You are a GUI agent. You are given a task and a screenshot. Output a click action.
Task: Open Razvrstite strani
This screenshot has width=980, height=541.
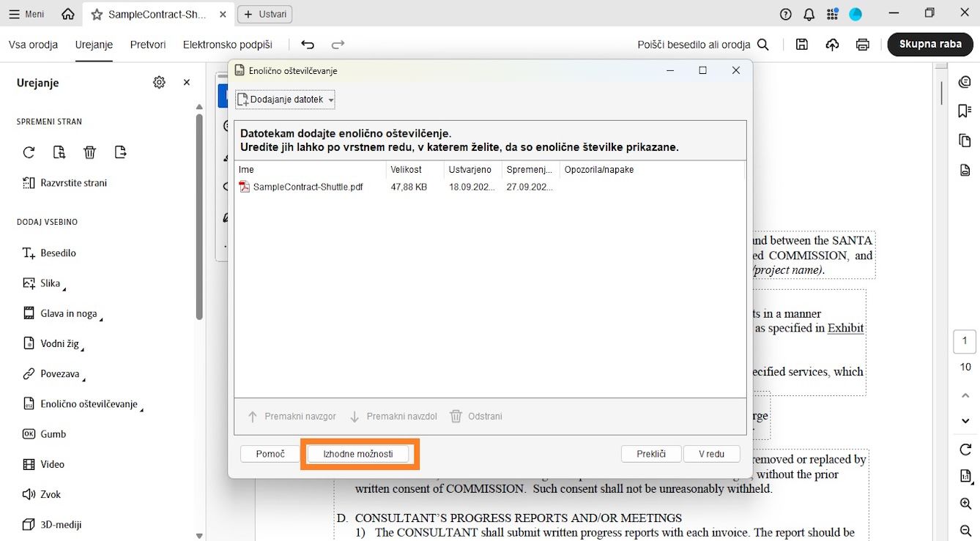(64, 183)
